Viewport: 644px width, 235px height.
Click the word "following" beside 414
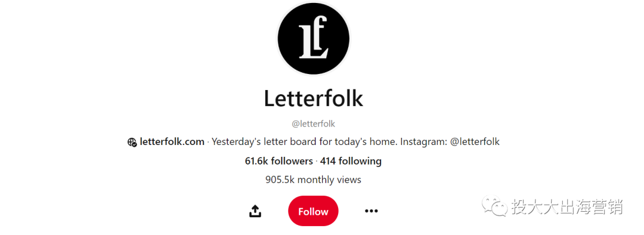pos(360,161)
